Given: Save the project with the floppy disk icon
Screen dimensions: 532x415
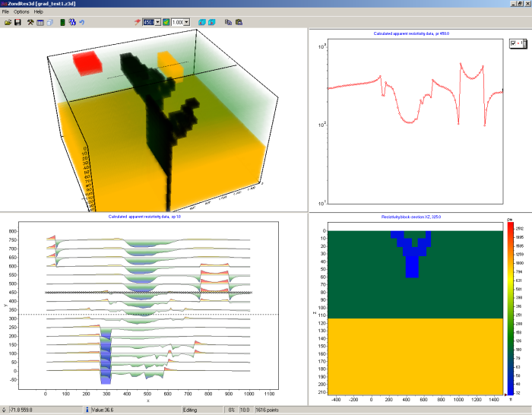Looking at the screenshot, I should (x=17, y=23).
